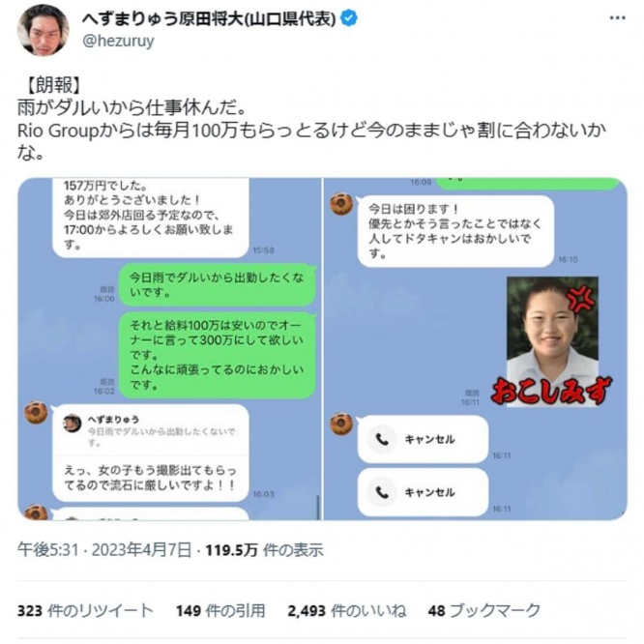Screen dimensions: 644x644
Task: Click the green 今日雨でダルいから message bubble
Action: (x=218, y=285)
